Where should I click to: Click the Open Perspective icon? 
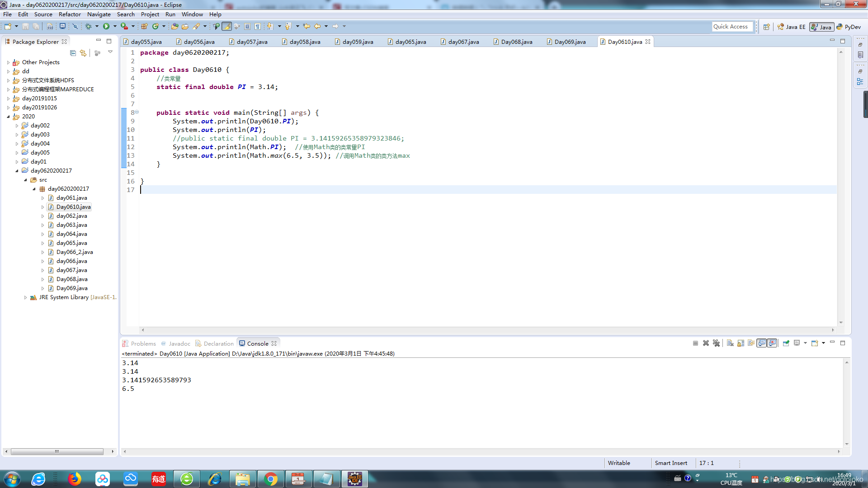point(766,27)
